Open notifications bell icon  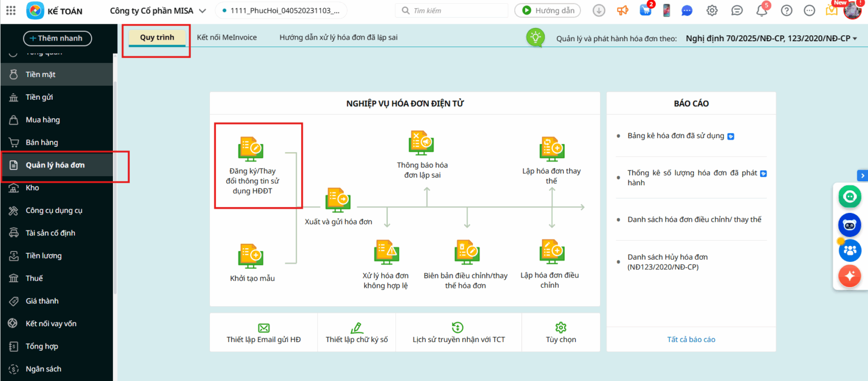[x=762, y=10]
